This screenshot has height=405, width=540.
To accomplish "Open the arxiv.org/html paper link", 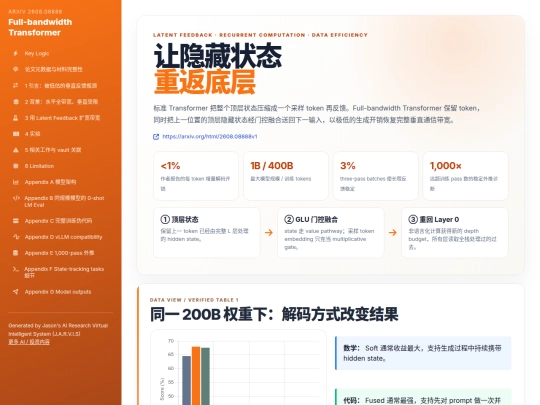I will (x=210, y=136).
